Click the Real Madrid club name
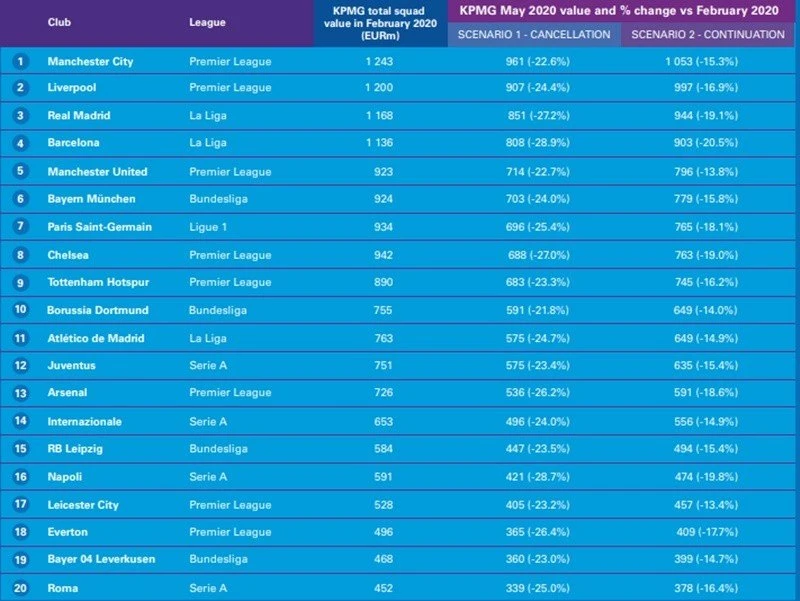The height and width of the screenshot is (601, 800). [79, 116]
